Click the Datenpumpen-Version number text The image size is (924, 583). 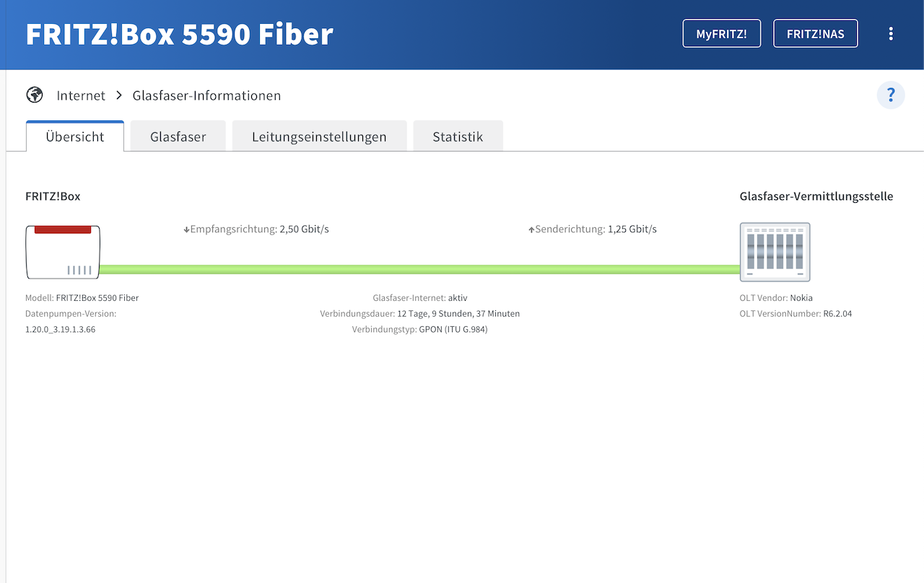pos(61,329)
